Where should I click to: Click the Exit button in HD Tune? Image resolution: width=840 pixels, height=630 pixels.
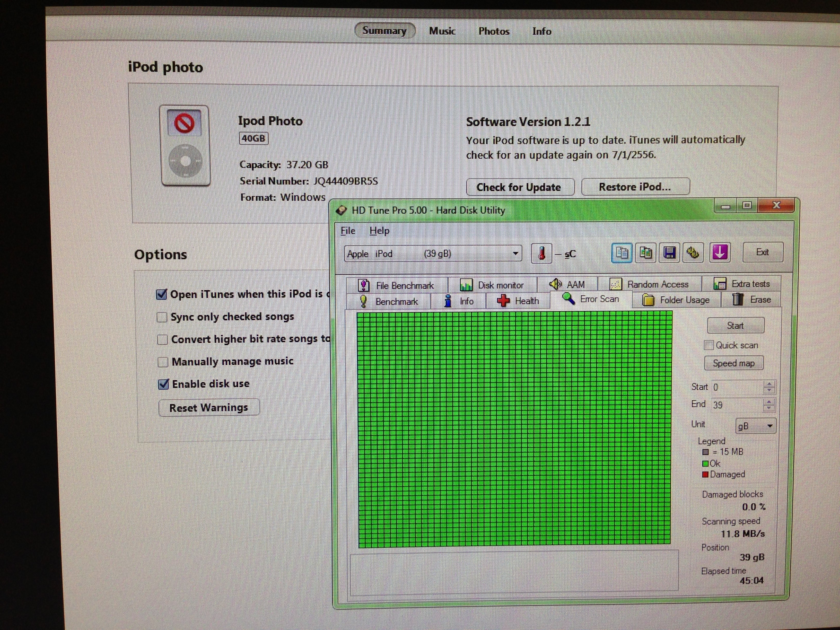pyautogui.click(x=763, y=252)
